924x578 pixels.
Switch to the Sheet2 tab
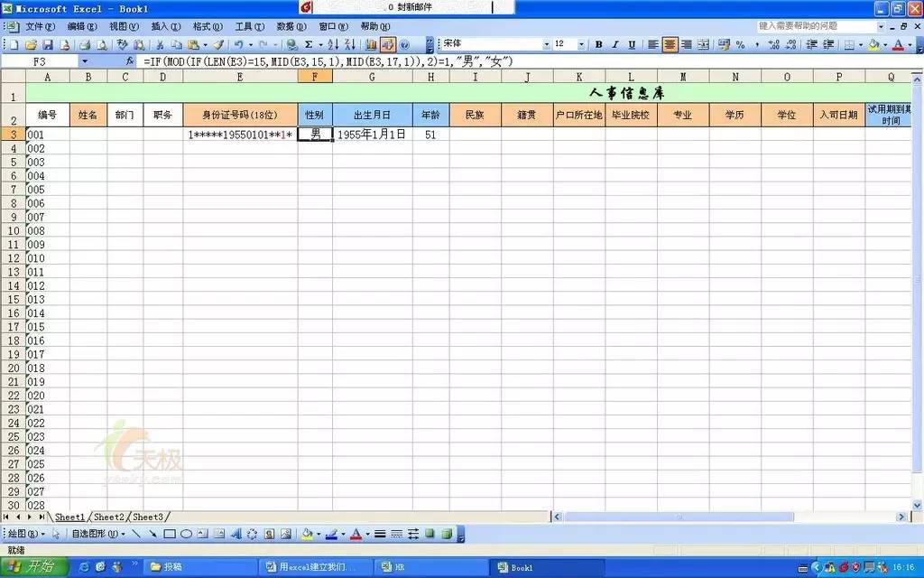[x=109, y=517]
